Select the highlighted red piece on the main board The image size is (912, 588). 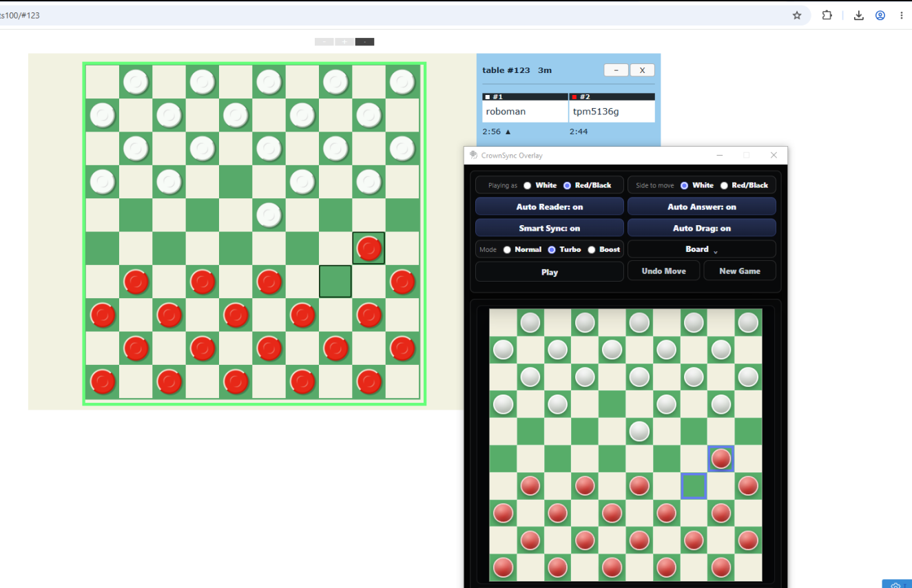tap(369, 249)
